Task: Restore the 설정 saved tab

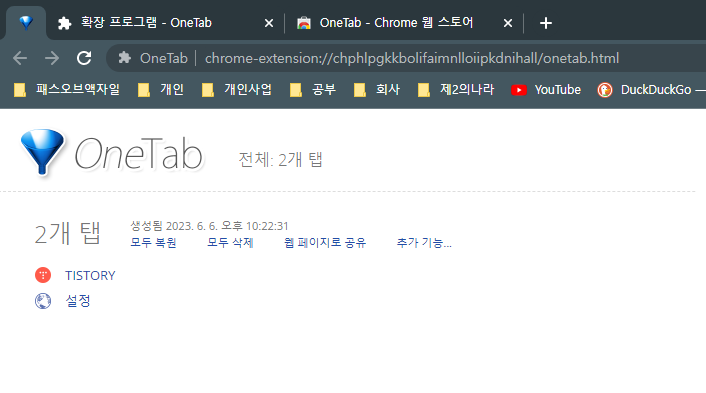Action: tap(78, 301)
